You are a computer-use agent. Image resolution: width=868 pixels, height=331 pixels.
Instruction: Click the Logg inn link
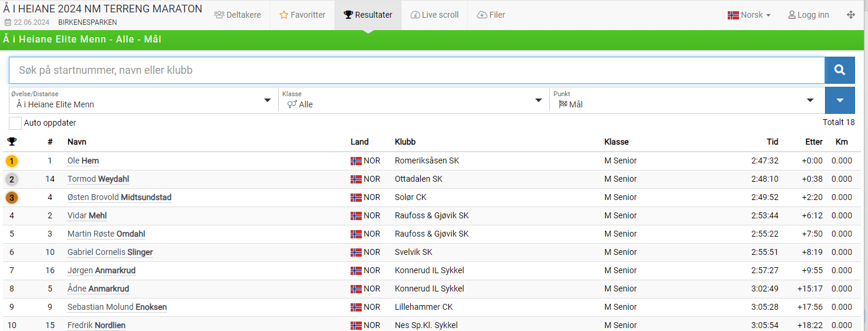(x=808, y=15)
